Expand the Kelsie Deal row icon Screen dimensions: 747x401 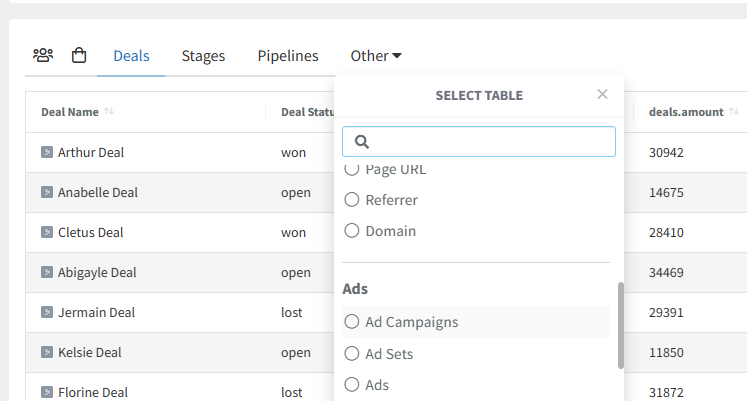[46, 352]
